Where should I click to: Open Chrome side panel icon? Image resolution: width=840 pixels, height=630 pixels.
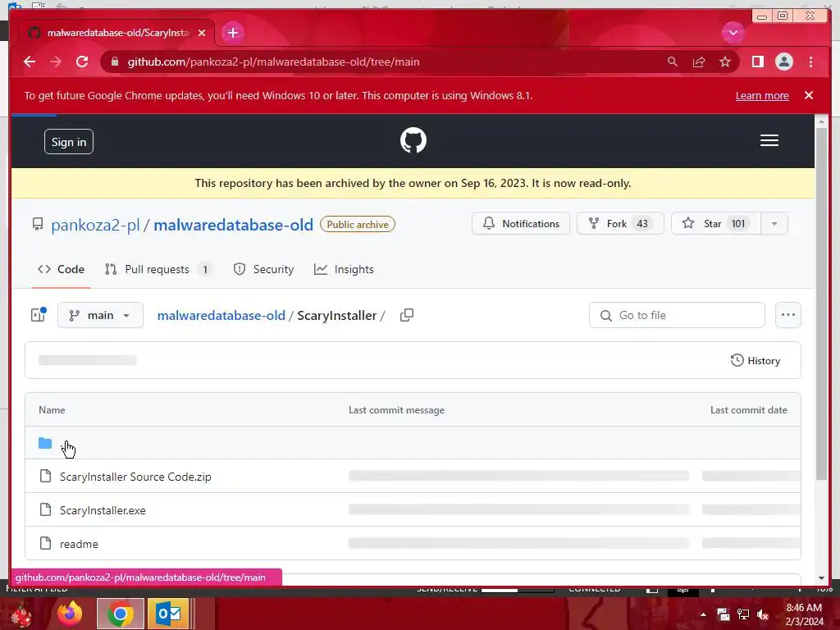point(757,62)
